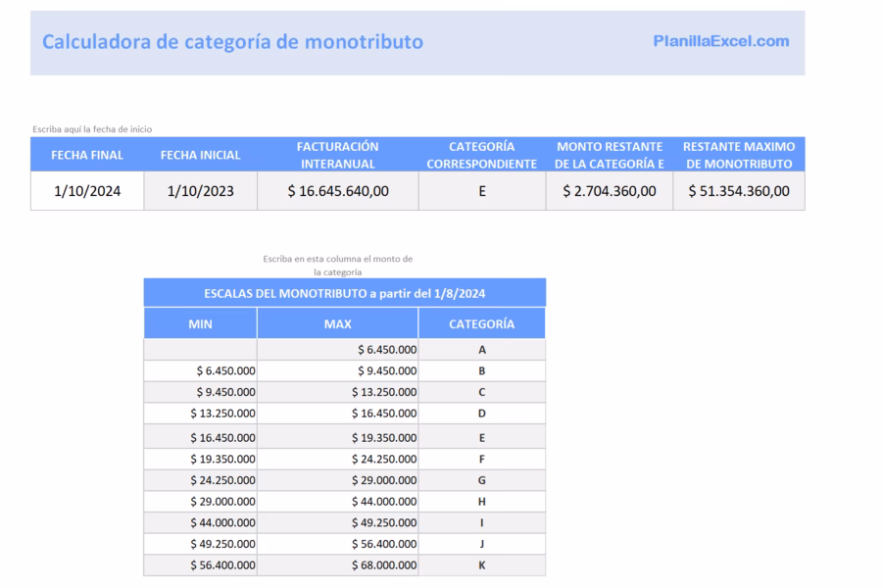
Task: Click the MONTO RESTANTE value $ 2.704.360,00
Action: [609, 191]
